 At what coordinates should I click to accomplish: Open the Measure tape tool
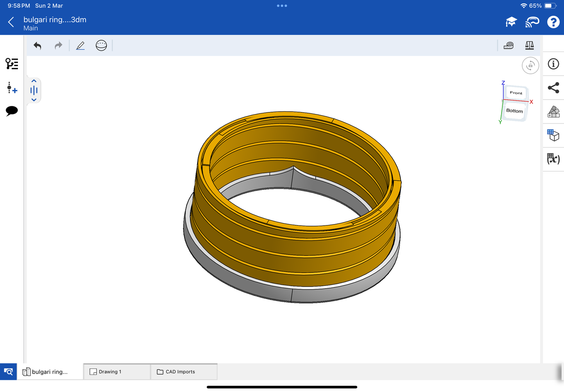[508, 46]
